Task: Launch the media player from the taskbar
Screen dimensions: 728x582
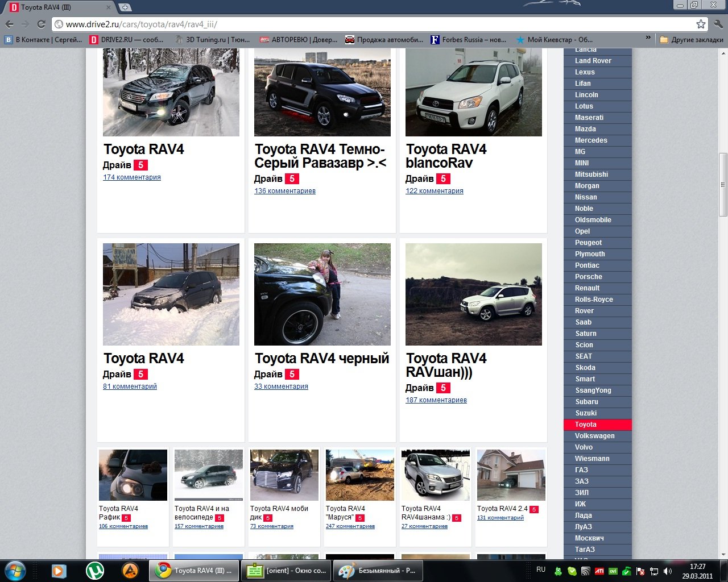Action: [59, 571]
